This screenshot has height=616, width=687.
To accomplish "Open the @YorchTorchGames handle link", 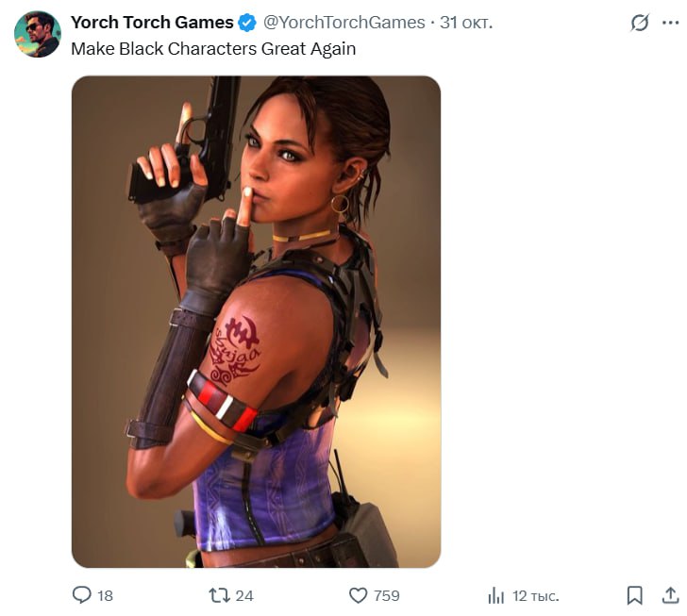I will click(x=343, y=23).
